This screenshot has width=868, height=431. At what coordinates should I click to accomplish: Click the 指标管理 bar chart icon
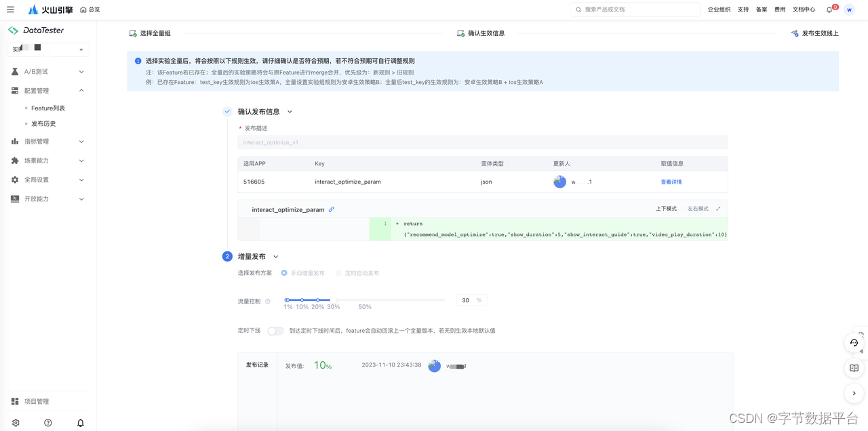(15, 142)
